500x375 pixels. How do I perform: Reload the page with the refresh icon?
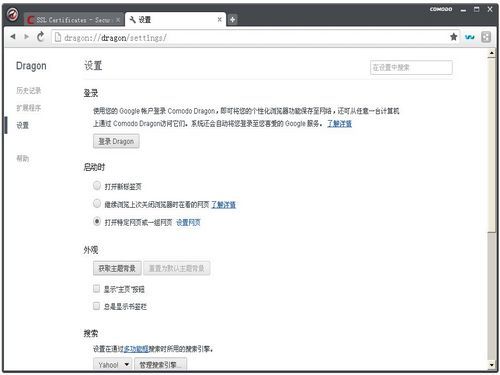pos(41,36)
